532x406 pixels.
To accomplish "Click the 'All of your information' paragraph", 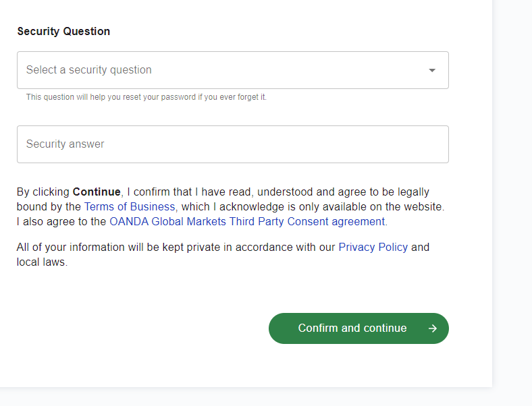I will 223,254.
